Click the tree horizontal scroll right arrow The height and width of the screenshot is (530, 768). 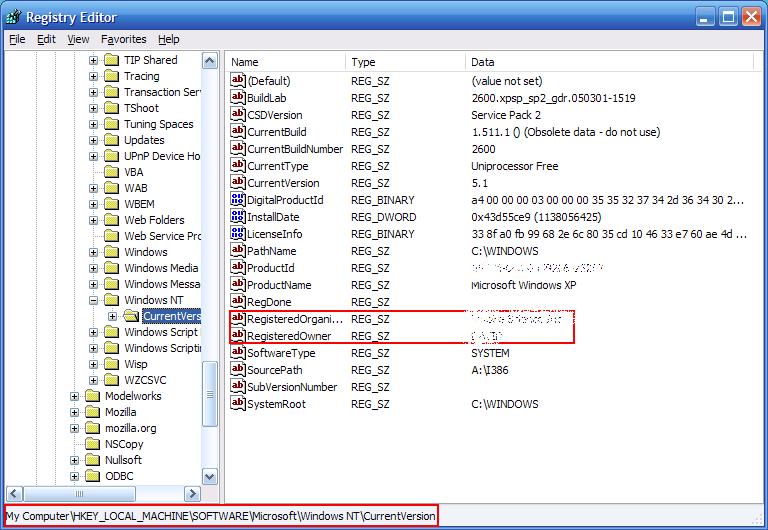click(192, 494)
